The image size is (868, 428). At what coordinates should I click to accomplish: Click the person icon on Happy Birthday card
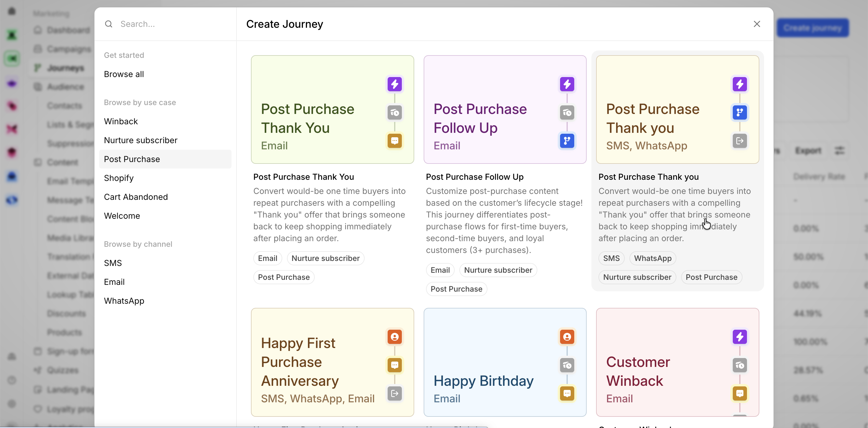pos(567,337)
